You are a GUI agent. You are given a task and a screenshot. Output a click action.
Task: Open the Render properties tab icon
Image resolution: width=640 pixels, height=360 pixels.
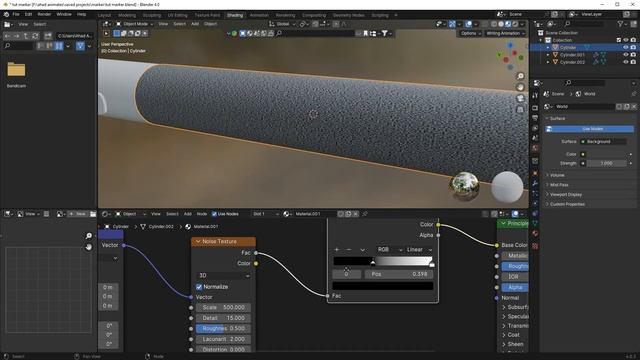click(x=535, y=108)
